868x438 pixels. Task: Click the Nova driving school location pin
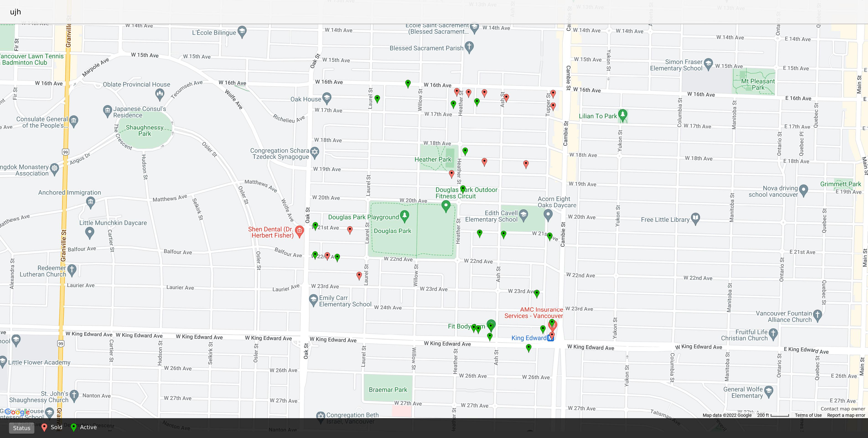(803, 190)
